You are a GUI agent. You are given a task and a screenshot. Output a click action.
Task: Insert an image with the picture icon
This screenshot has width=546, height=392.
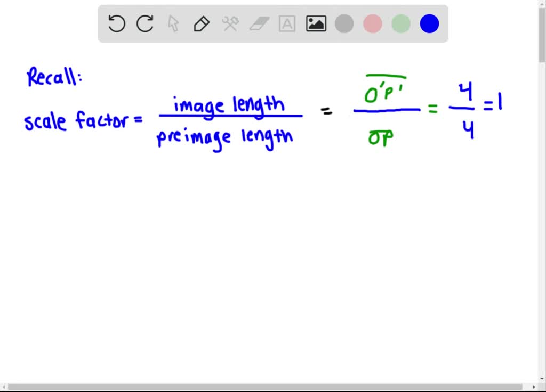(x=316, y=23)
